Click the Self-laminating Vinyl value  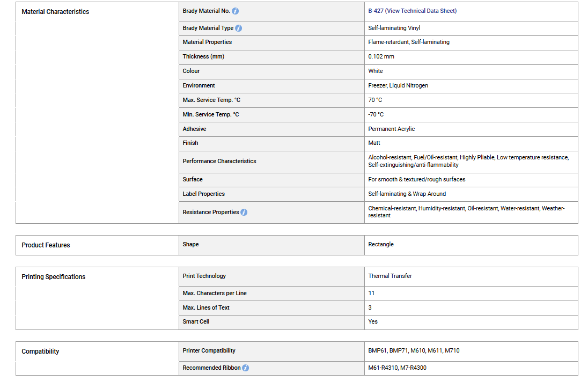click(x=394, y=28)
